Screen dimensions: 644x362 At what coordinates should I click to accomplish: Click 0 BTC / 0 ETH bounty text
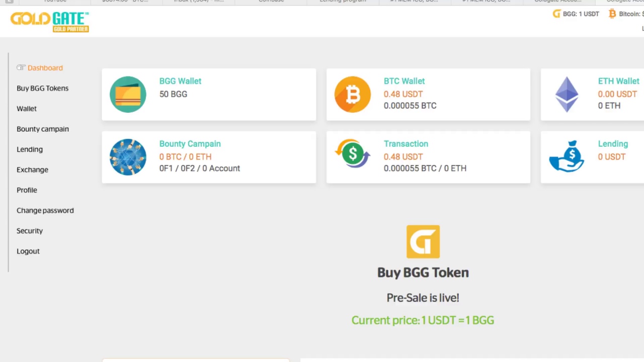point(185,157)
